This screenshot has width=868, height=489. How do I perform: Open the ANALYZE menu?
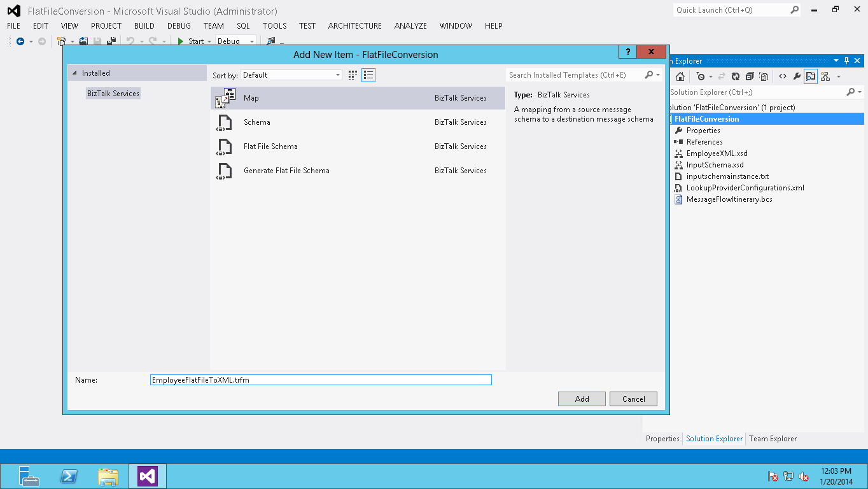click(x=410, y=26)
